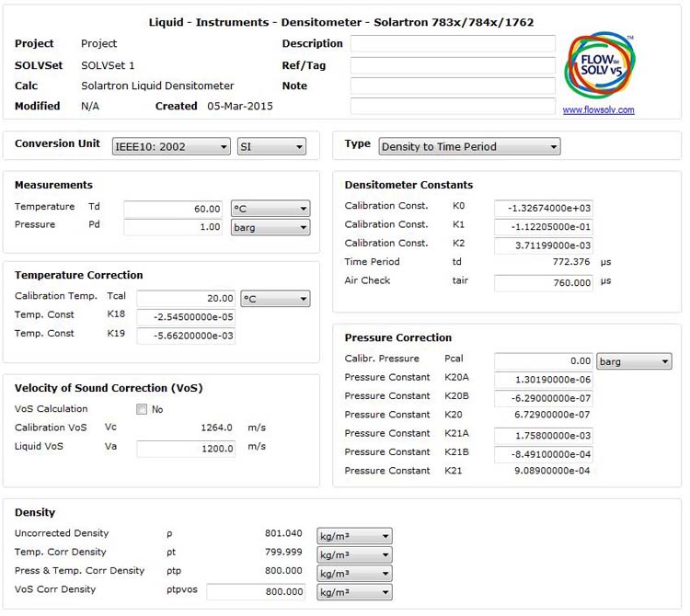Open VoS Corr Density kg/m³ unit dropdown
Screen dimensions: 690x616
pyautogui.click(x=355, y=592)
